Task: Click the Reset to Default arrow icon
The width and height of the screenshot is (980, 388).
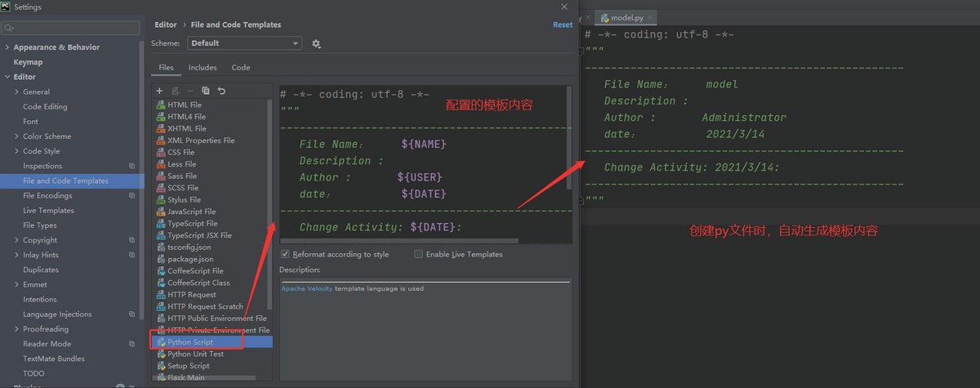Action: (221, 91)
